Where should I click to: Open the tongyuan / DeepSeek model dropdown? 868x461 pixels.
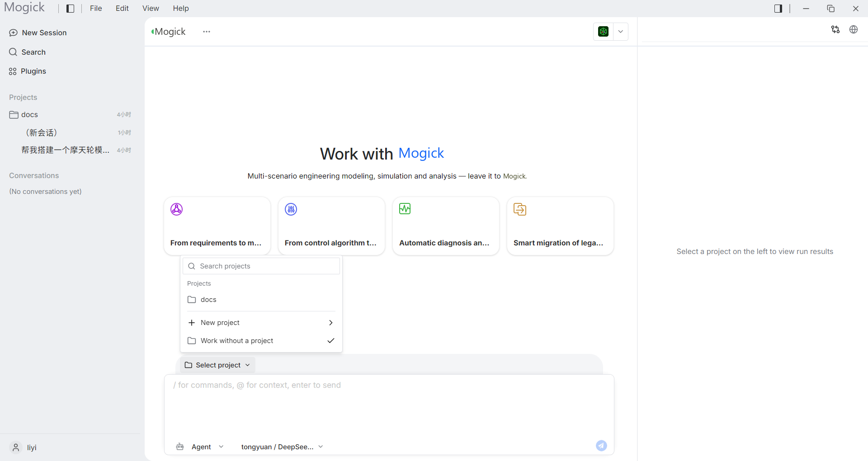pyautogui.click(x=282, y=447)
